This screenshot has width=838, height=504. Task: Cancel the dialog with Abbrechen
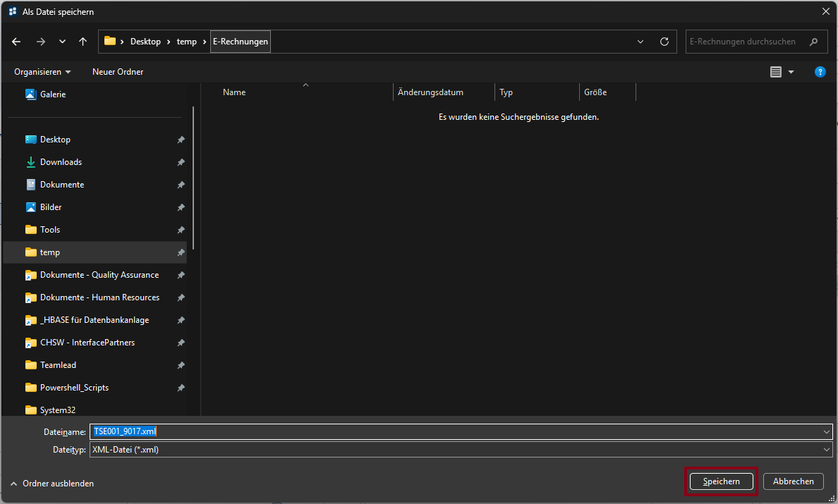[793, 481]
